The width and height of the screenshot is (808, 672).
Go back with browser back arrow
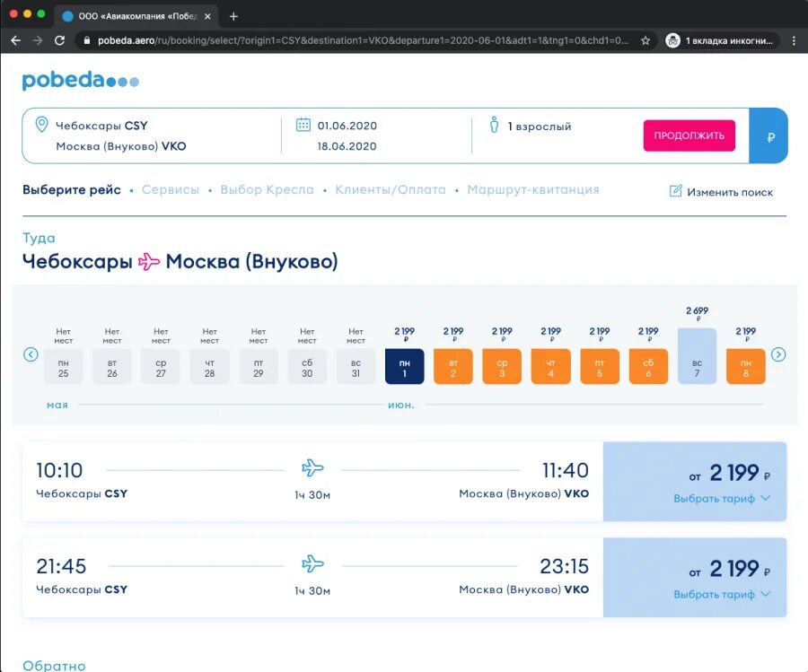[x=15, y=40]
